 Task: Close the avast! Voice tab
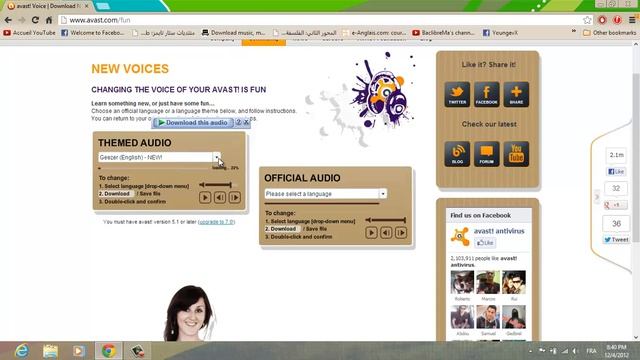87,6
